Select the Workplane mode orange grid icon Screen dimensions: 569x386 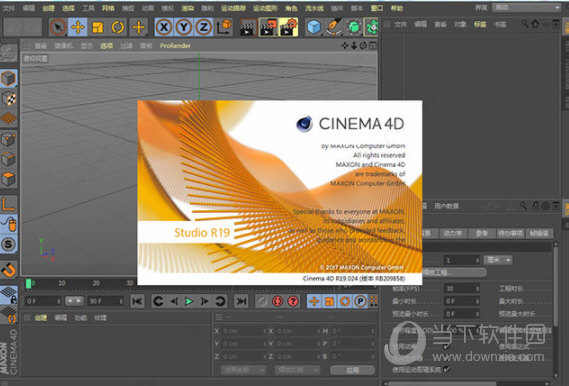click(x=9, y=118)
